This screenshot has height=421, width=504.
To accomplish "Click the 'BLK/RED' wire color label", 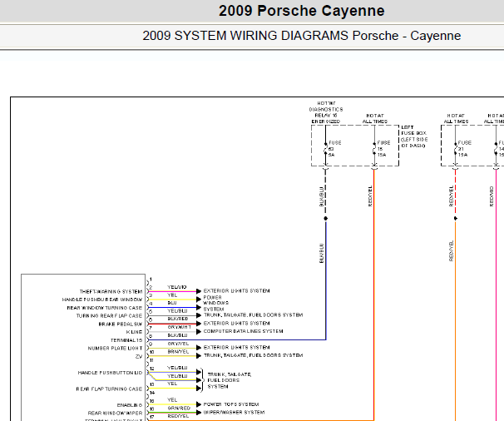I will coord(178,319).
